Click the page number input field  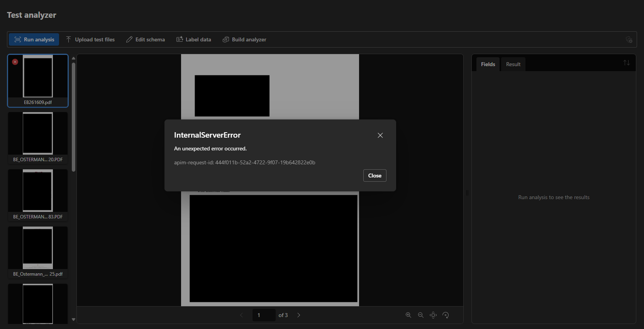pyautogui.click(x=264, y=315)
